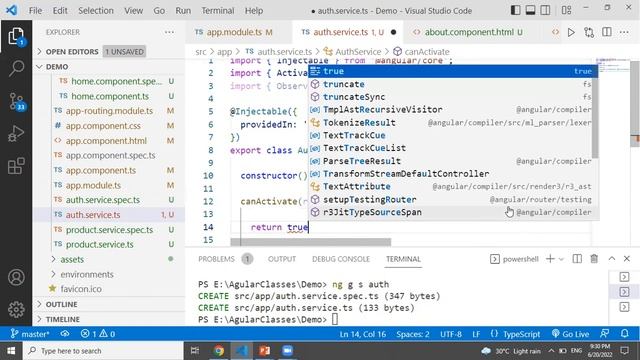Click LF end of line sequence
The height and width of the screenshot is (360, 640).
(476, 334)
